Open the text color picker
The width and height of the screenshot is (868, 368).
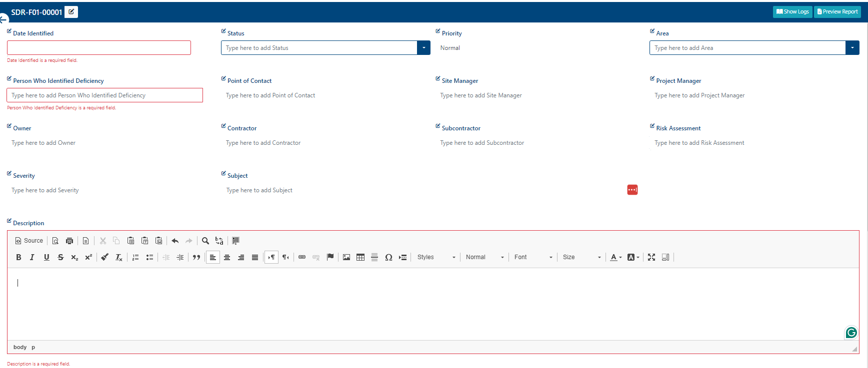click(616, 257)
